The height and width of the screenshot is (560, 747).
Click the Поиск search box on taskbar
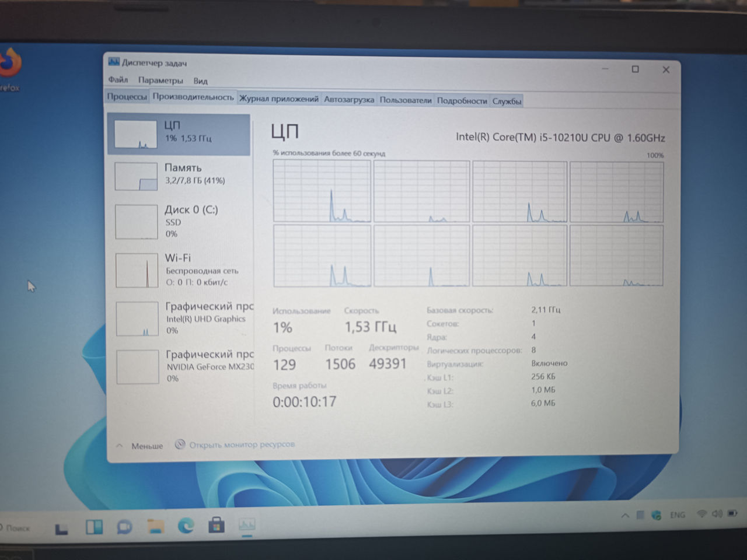pos(16,528)
